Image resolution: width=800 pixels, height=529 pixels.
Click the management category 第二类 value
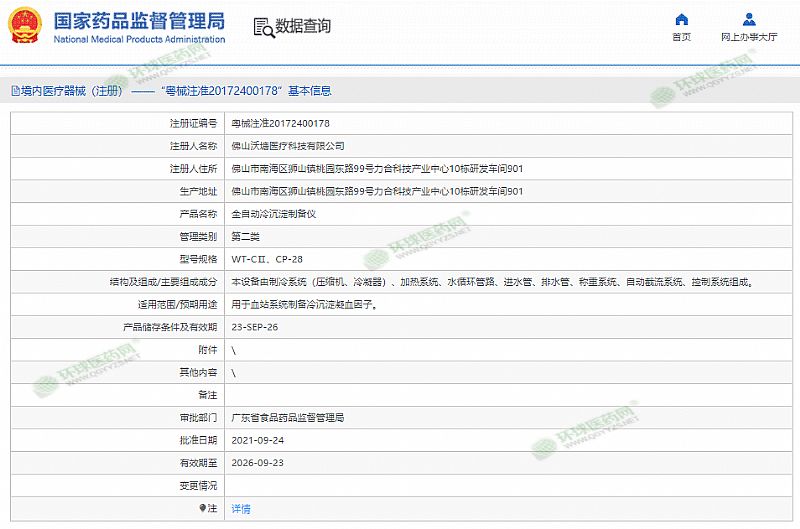coord(246,237)
